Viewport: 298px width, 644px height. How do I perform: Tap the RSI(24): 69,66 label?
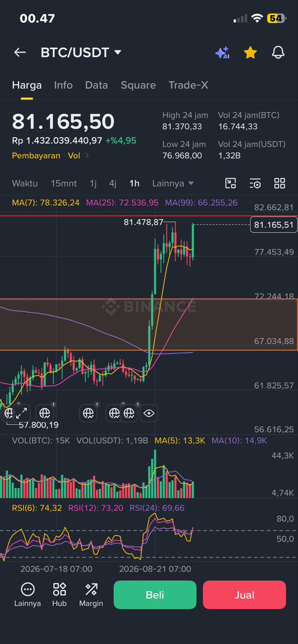click(x=157, y=508)
